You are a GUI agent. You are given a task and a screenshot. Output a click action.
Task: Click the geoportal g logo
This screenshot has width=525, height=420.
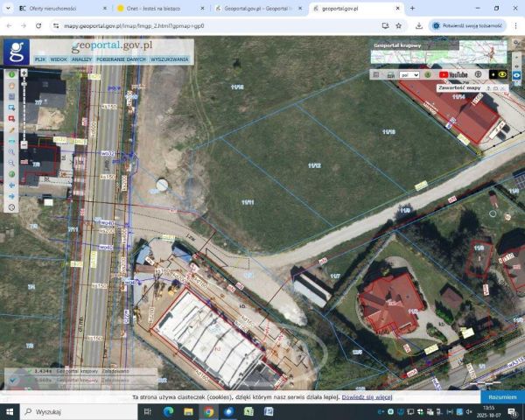coord(17,52)
